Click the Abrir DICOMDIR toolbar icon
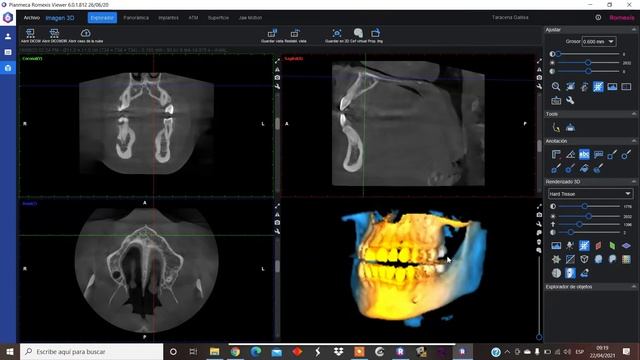Viewport: 640px width, 360px height. point(54,33)
